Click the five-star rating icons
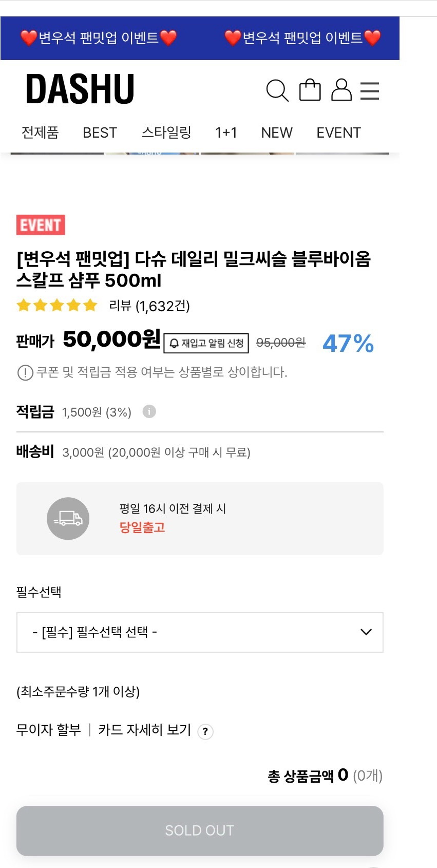Viewport: 437px width, 868px height. (x=57, y=306)
